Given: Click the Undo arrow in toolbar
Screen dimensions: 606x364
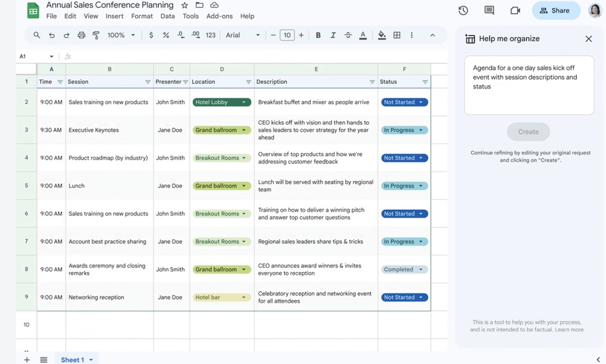Looking at the screenshot, I should coord(52,35).
